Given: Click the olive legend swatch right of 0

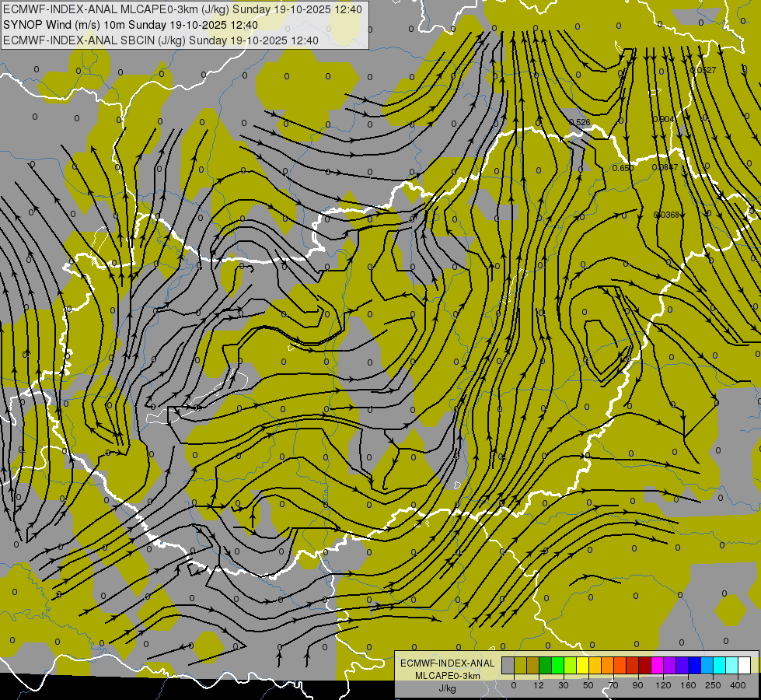Looking at the screenshot, I should 521,666.
